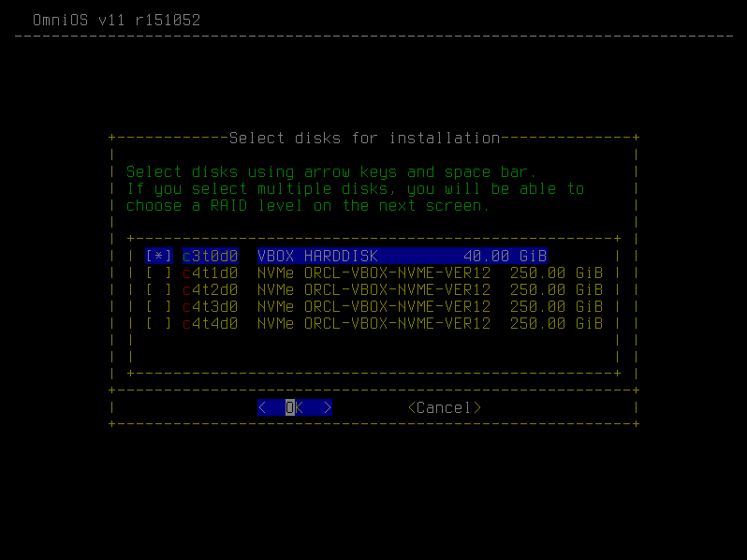
Task: Cancel the disk selection dialog
Action: (x=445, y=407)
